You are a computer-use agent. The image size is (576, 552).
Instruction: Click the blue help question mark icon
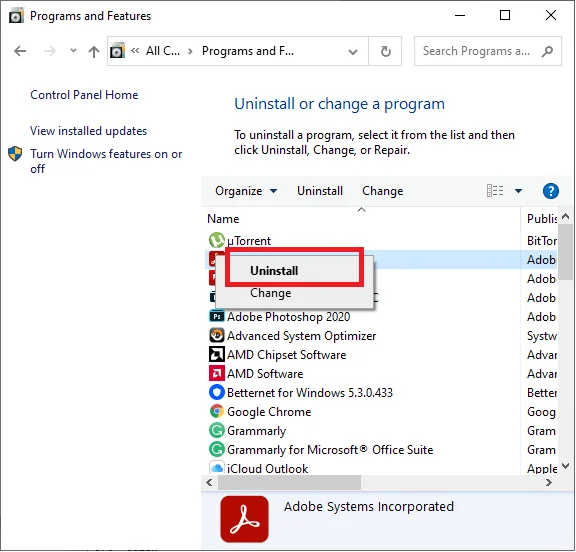tap(550, 191)
